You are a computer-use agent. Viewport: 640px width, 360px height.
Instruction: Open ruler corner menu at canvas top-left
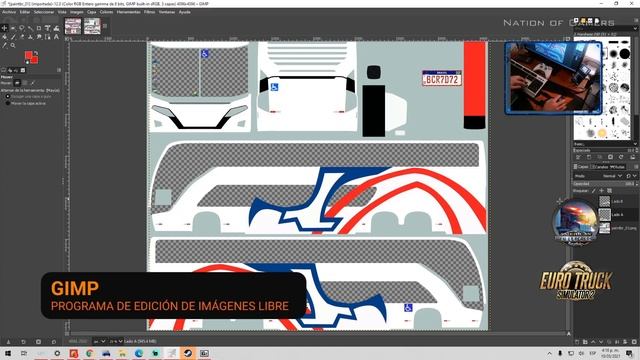coord(67,39)
